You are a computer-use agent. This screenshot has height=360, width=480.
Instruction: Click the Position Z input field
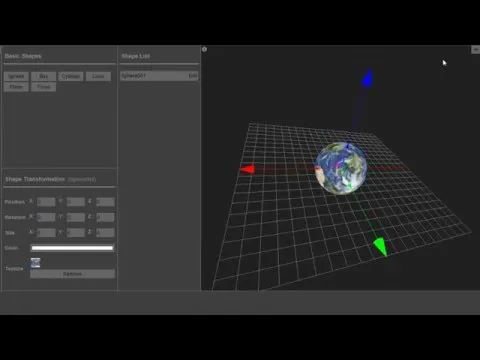105,202
